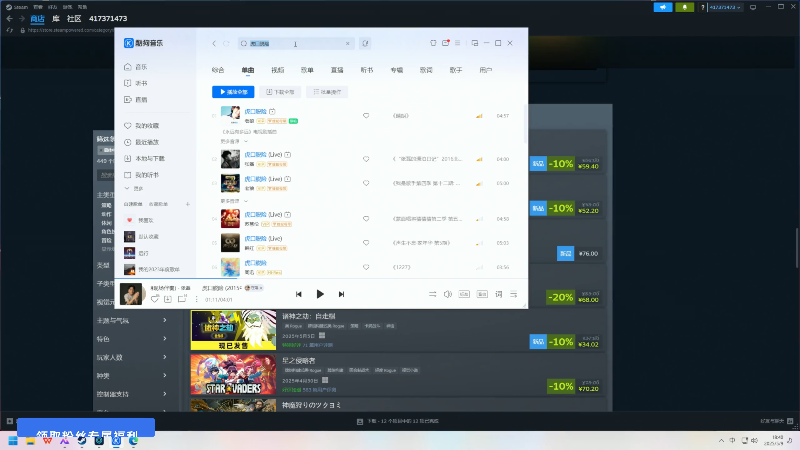This screenshot has height=450, width=800.
Task: Click the 下载全部 button
Action: (x=280, y=92)
